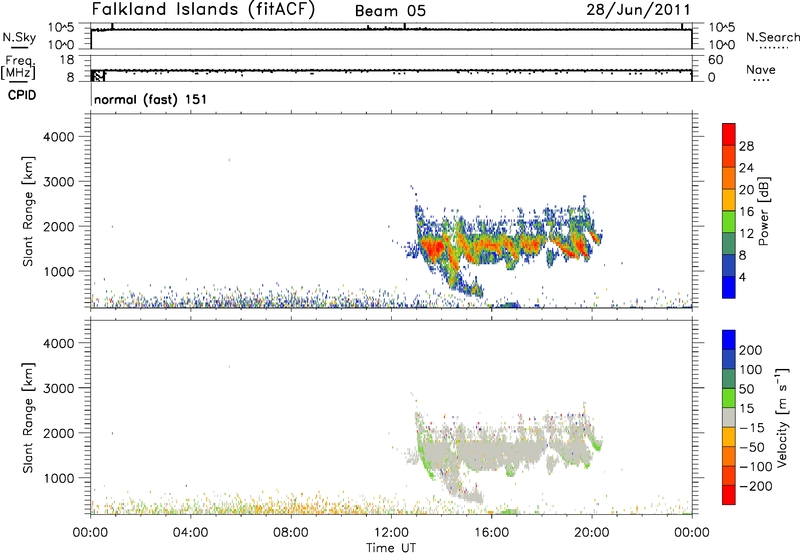Click the 'Slant Range [km]' label of power panel
This screenshot has width=800, height=554.
[x=28, y=211]
